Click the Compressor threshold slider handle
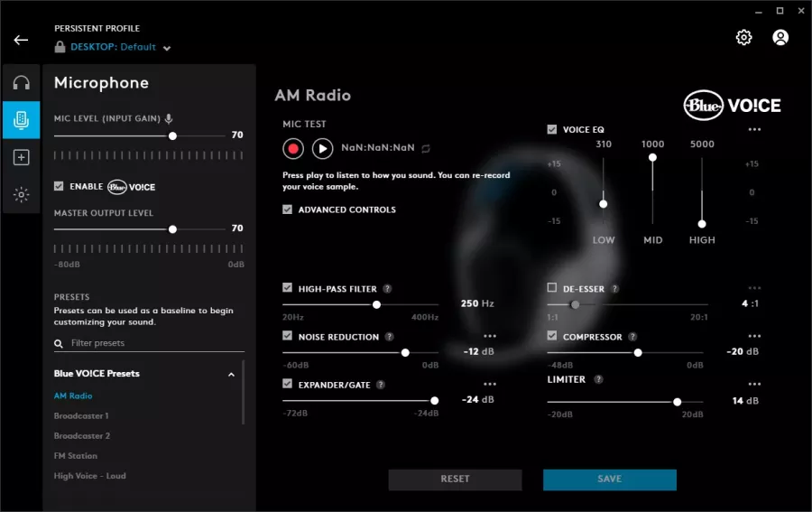 point(638,353)
